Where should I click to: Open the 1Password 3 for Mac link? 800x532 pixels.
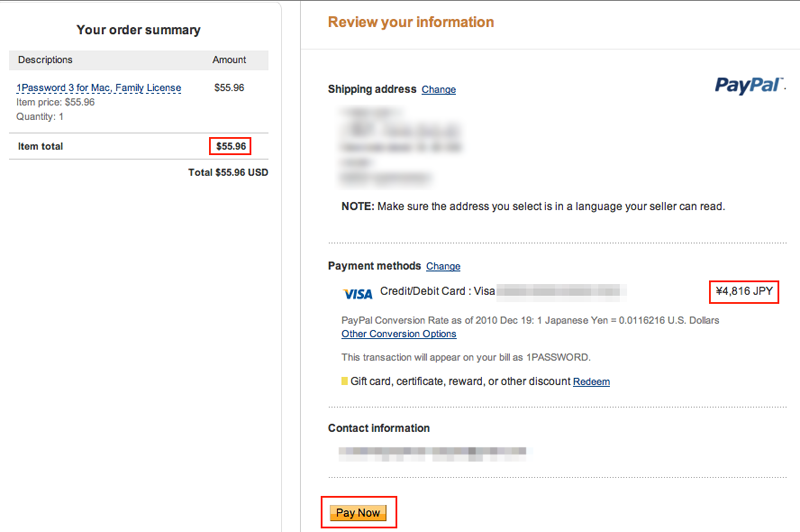pyautogui.click(x=98, y=88)
